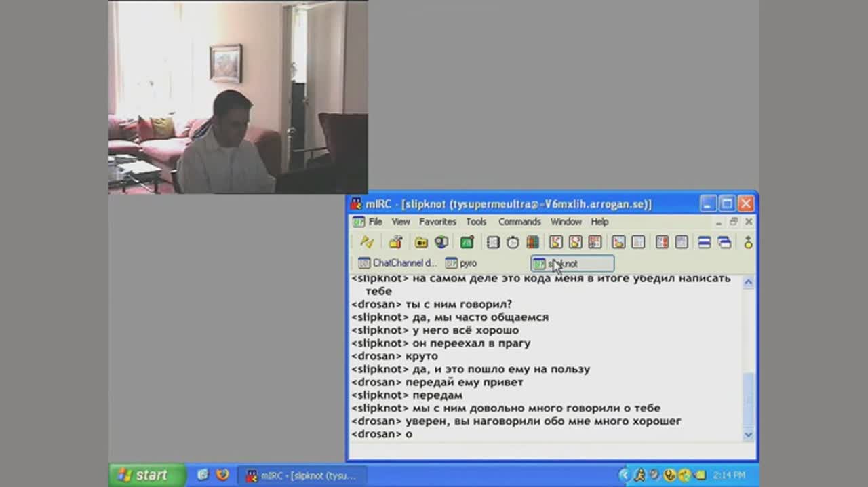Open the Address Book icon

(494, 242)
